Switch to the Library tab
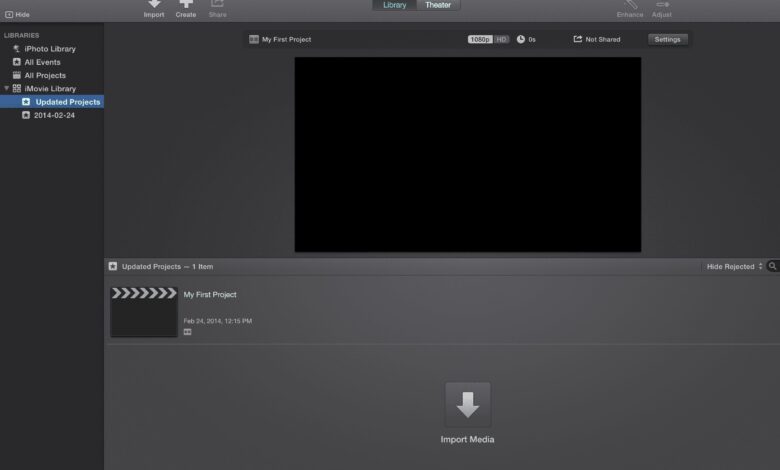The image size is (780, 470). 394,5
